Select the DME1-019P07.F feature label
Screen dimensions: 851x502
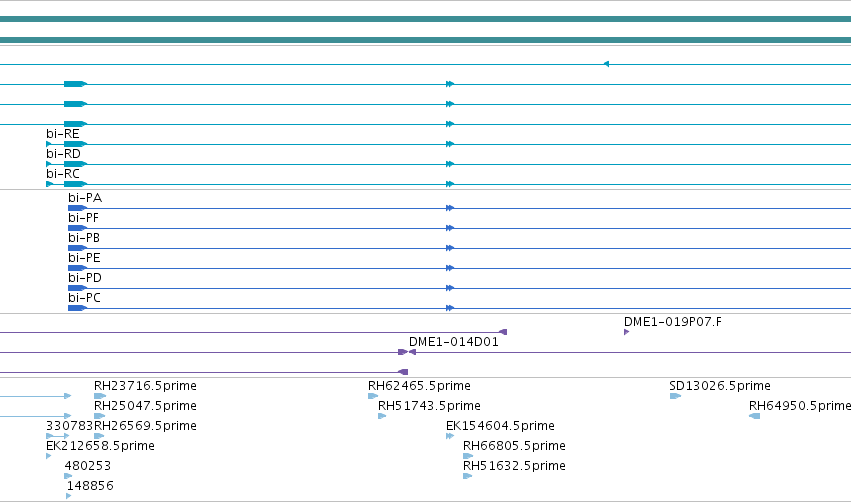pyautogui.click(x=672, y=322)
